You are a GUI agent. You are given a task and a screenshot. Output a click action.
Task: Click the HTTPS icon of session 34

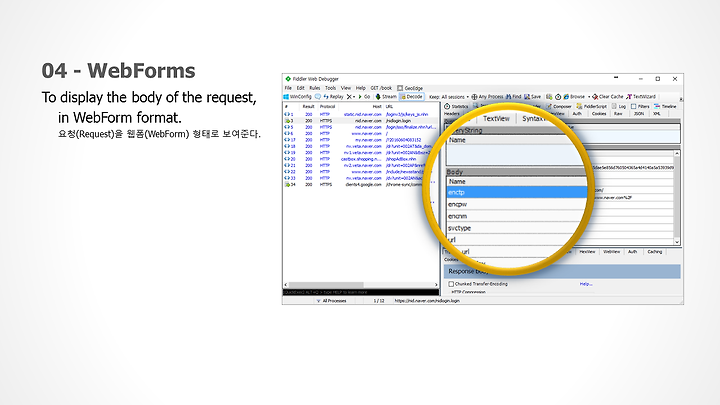tap(287, 185)
